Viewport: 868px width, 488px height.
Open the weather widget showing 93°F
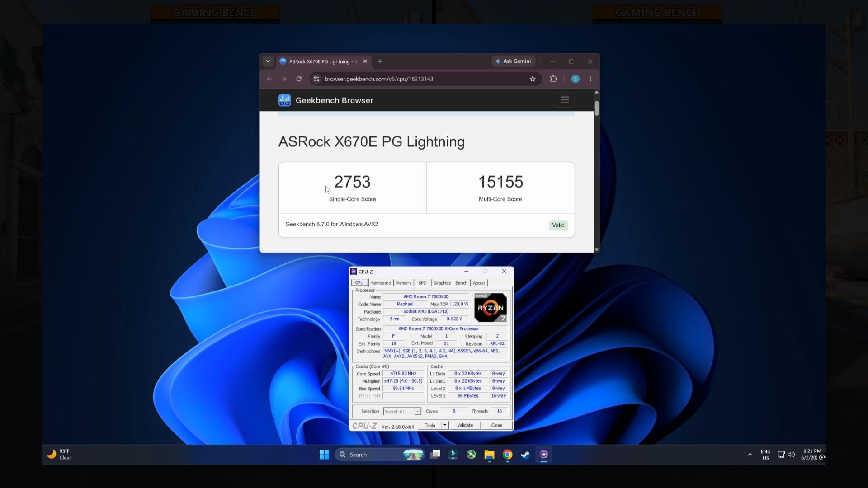[x=59, y=455]
